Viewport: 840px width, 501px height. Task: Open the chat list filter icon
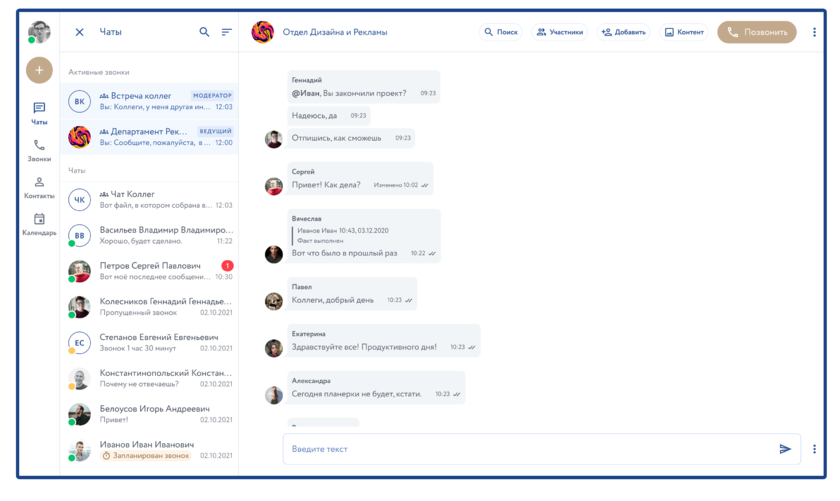pyautogui.click(x=227, y=32)
